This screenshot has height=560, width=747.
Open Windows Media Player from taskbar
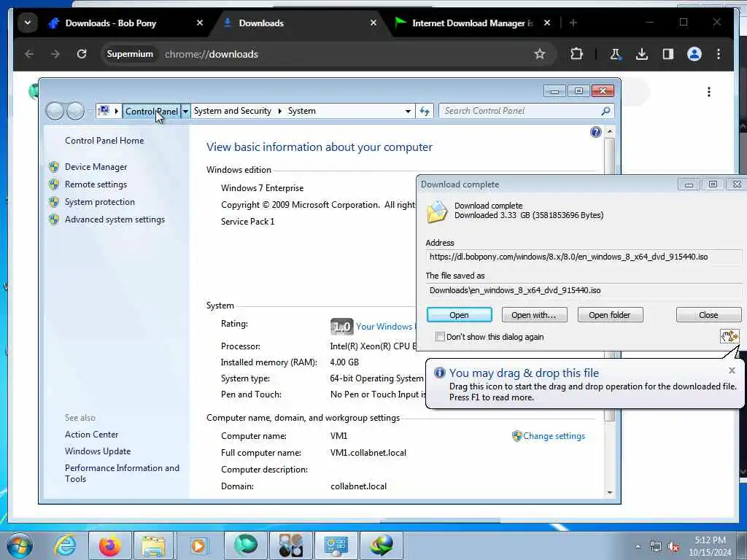(x=198, y=545)
